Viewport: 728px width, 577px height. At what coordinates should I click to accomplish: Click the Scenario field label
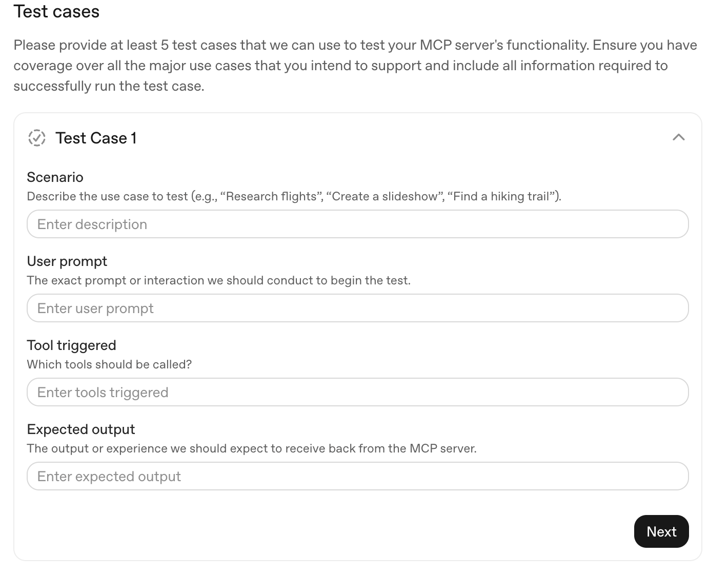coord(55,177)
